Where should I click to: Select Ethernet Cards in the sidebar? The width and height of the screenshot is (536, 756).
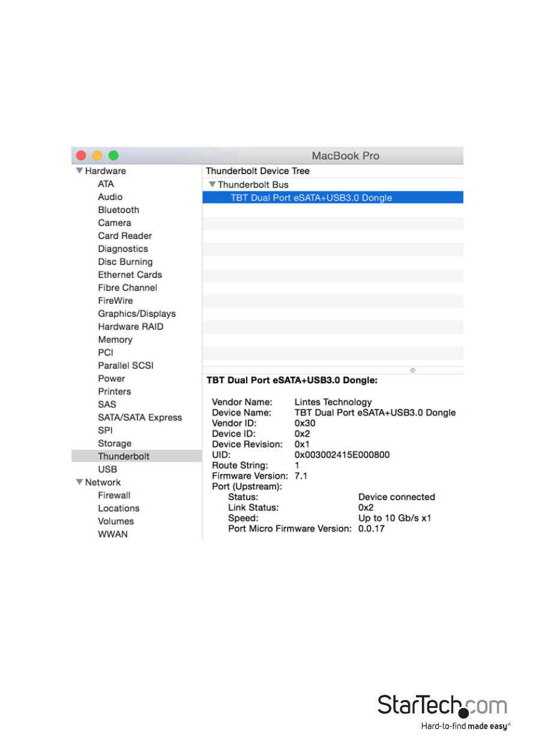tap(130, 275)
